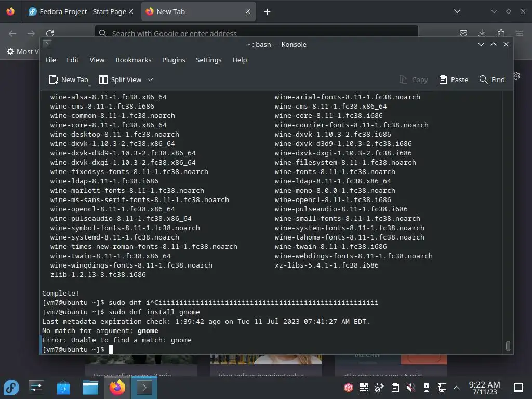532x399 pixels.
Task: Click Konsole keep-below chevron button
Action: click(x=481, y=45)
